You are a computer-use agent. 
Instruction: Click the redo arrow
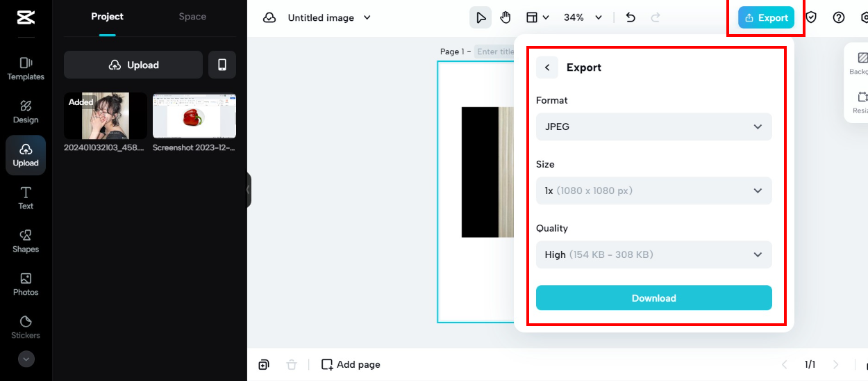[656, 17]
